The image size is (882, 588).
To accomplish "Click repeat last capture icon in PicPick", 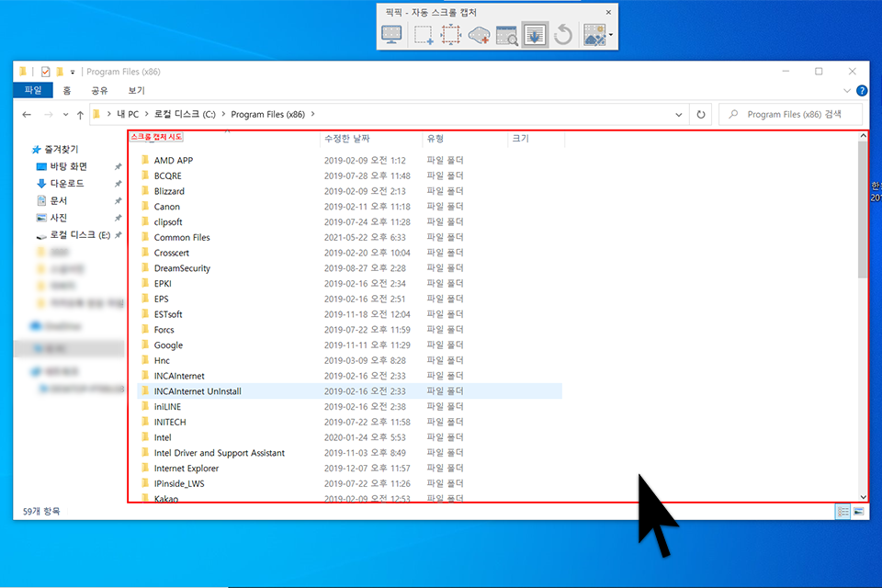I will point(563,35).
